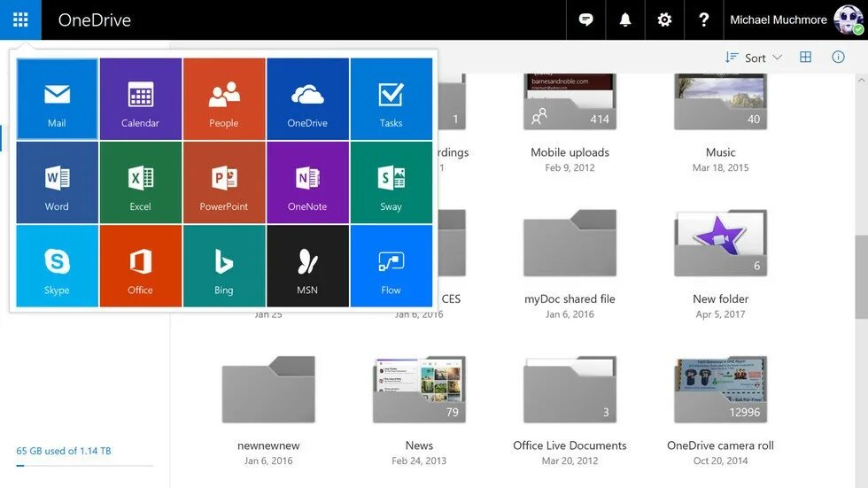Click the 'Oct 20, 2014' date text
The image size is (868, 488).
[x=720, y=461]
